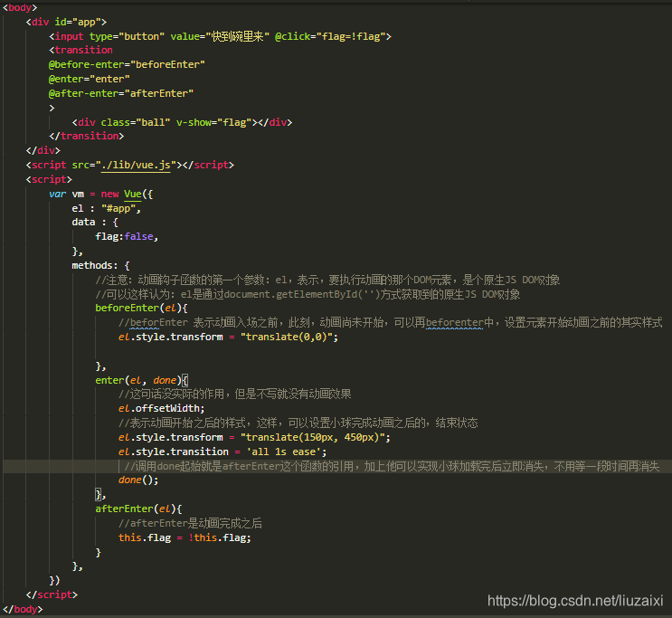Click the @enter="enter" attribute line
This screenshot has height=618, width=672.
point(90,80)
